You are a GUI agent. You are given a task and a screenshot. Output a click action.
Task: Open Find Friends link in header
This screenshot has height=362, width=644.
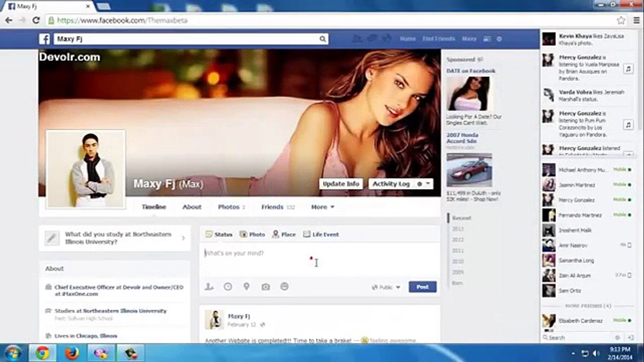pos(439,39)
